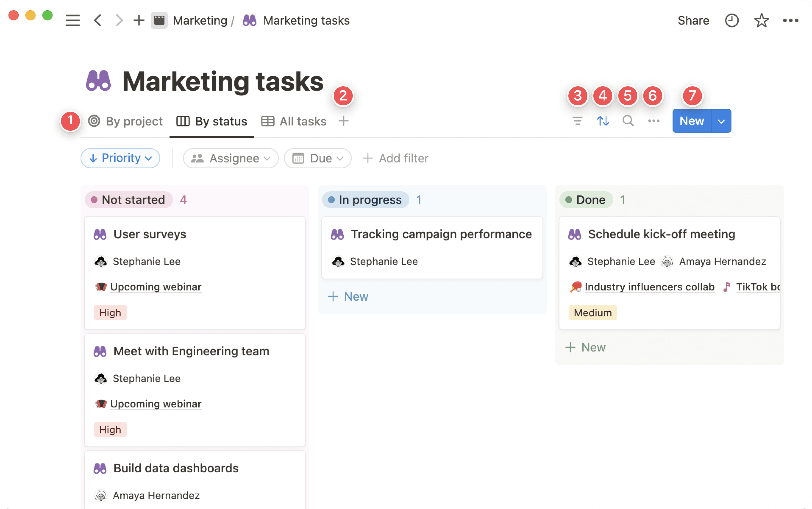The image size is (812, 509).
Task: Open the Upcoming webinar link in User surveys
Action: pos(155,287)
